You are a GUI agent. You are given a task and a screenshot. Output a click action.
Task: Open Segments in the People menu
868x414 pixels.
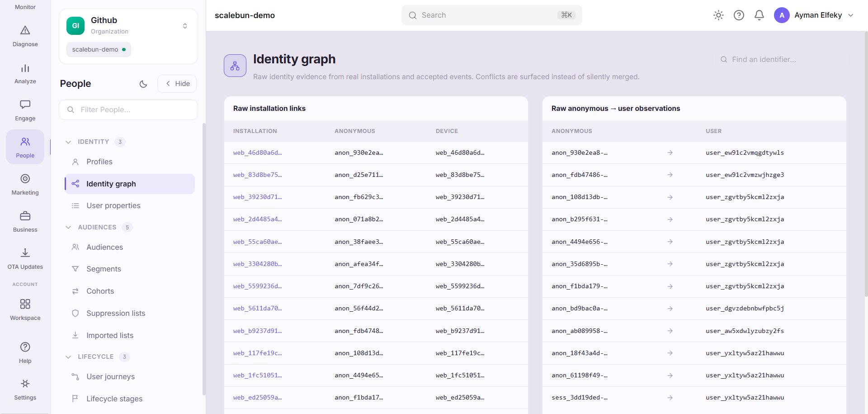[130, 269]
